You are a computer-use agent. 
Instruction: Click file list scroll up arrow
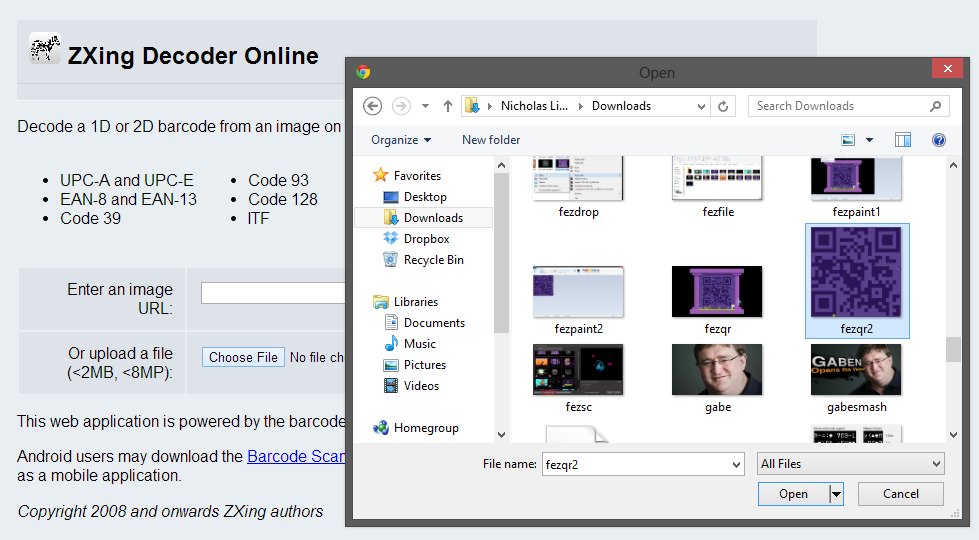953,165
